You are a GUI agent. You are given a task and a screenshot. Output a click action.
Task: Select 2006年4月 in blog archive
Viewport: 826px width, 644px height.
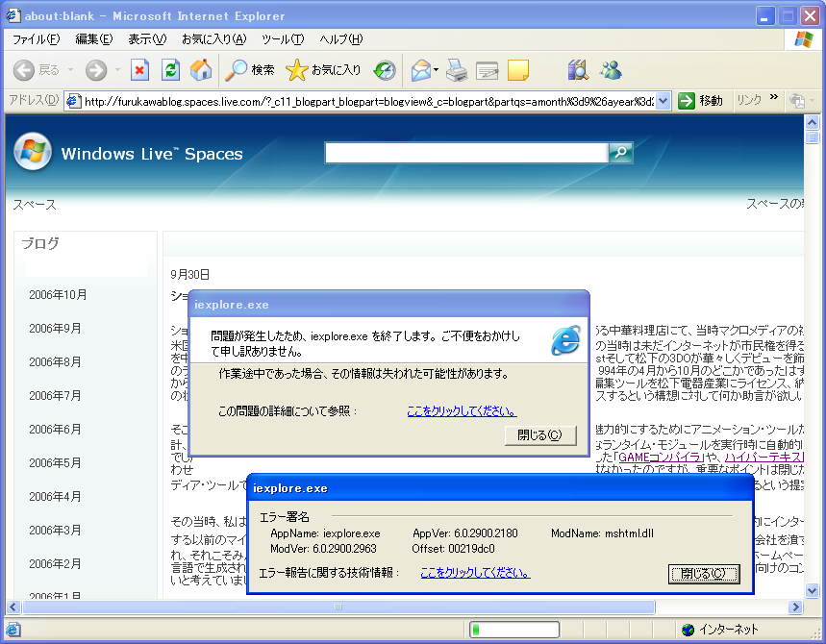click(x=56, y=497)
